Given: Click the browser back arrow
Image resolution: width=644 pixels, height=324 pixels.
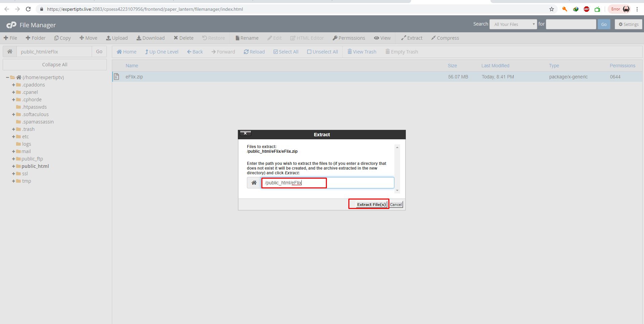Looking at the screenshot, I should 7,9.
